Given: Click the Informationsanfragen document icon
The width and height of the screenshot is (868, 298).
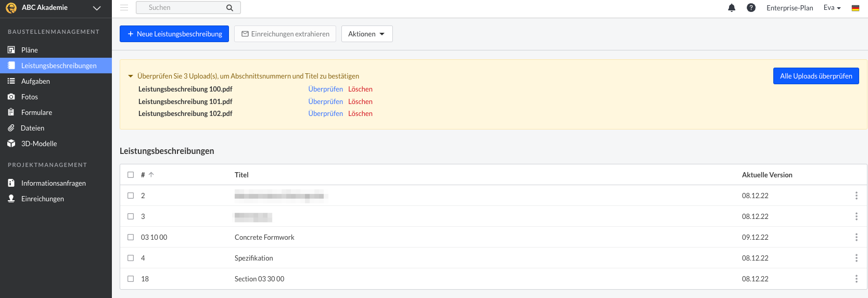Looking at the screenshot, I should tap(11, 183).
